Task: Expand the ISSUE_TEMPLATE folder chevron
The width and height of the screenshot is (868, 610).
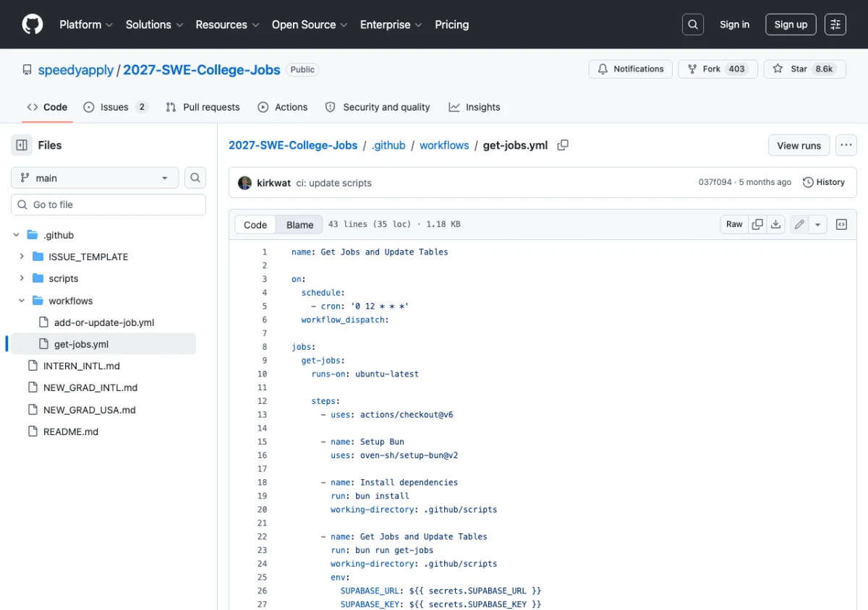Action: pyautogui.click(x=22, y=257)
